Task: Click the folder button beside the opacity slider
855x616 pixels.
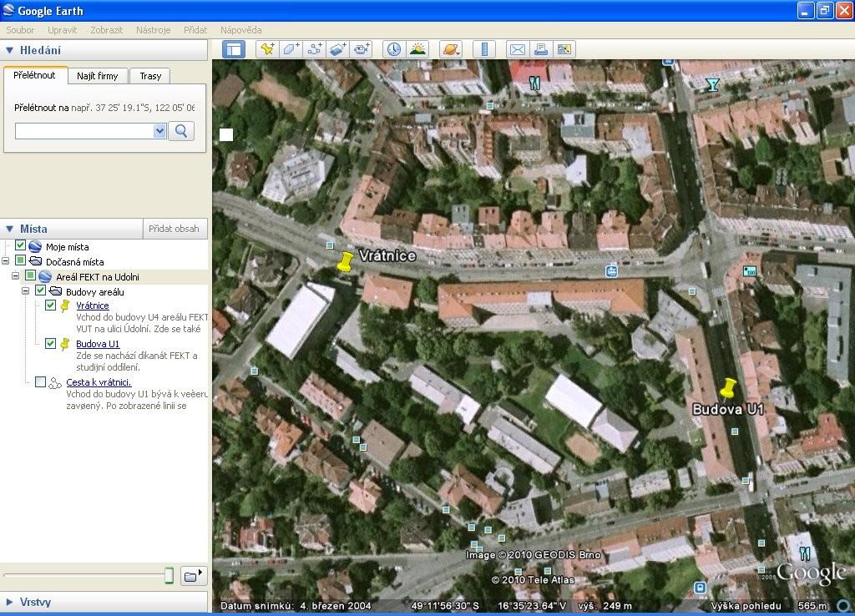Action: point(193,576)
